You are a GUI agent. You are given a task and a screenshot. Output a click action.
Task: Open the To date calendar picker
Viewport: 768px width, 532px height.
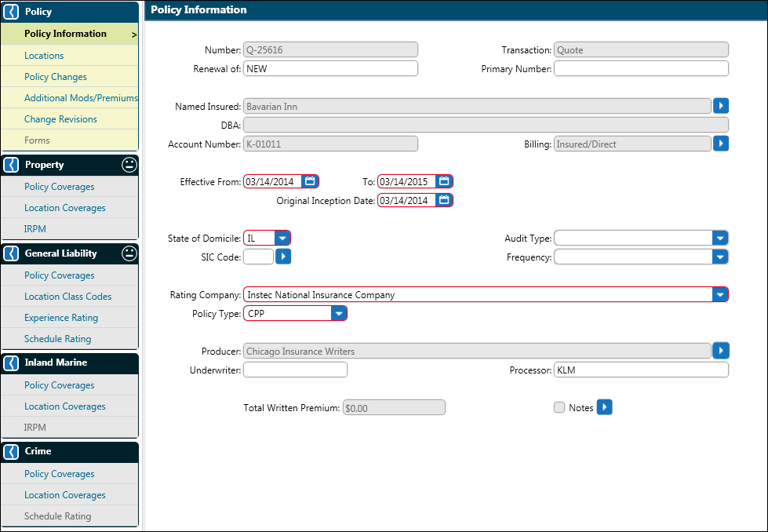[x=444, y=181]
